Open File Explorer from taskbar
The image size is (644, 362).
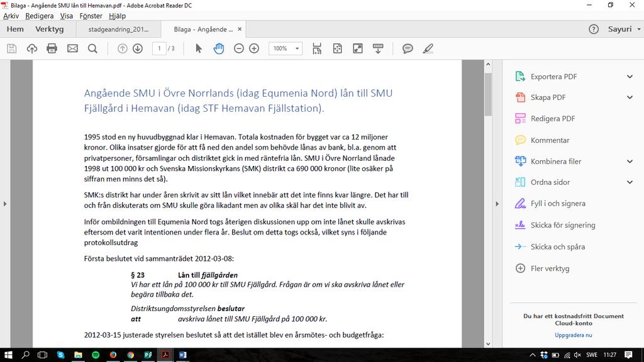tap(78, 355)
